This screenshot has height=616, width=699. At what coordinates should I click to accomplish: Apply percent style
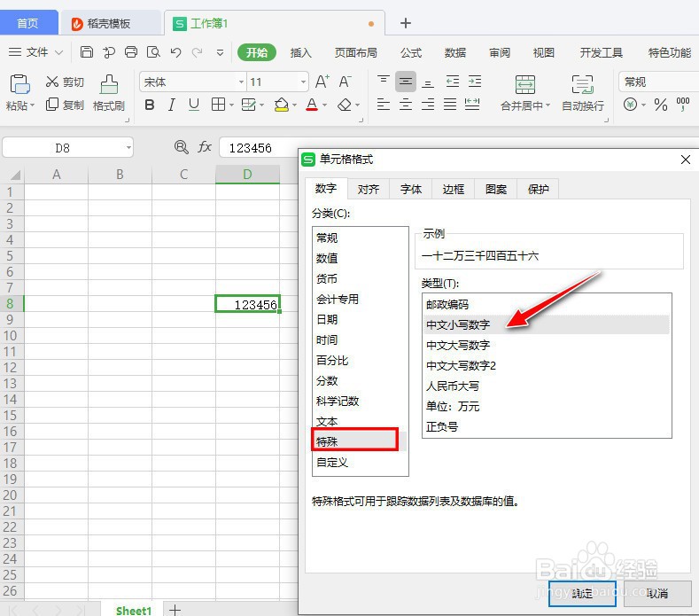tap(661, 105)
